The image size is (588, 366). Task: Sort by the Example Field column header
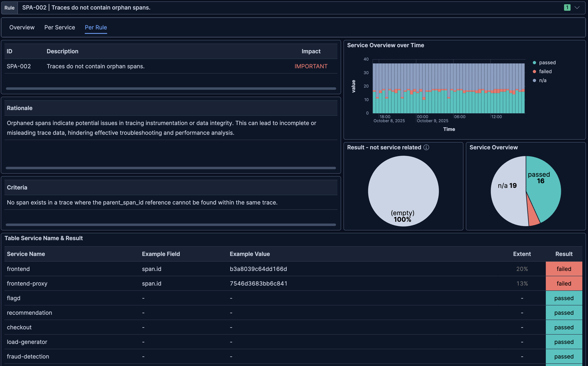[x=161, y=254]
